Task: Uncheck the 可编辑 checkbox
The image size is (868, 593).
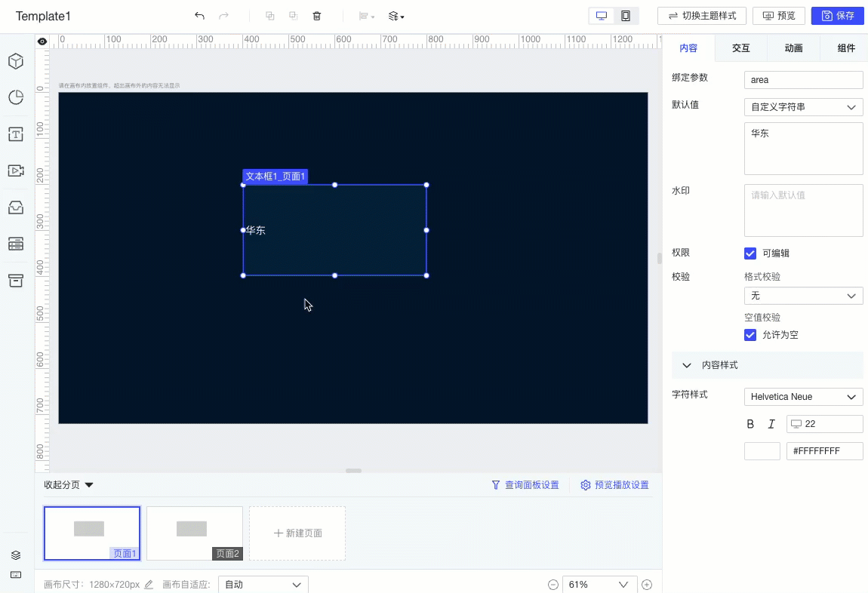Action: tap(750, 253)
